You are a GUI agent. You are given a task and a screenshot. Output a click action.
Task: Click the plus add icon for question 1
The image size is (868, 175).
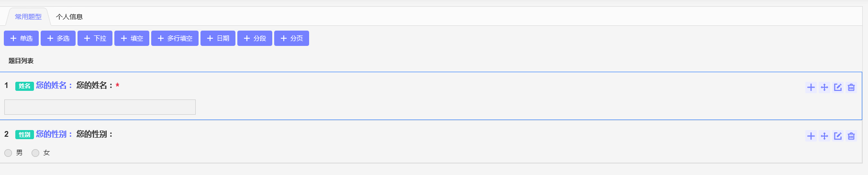tap(811, 87)
